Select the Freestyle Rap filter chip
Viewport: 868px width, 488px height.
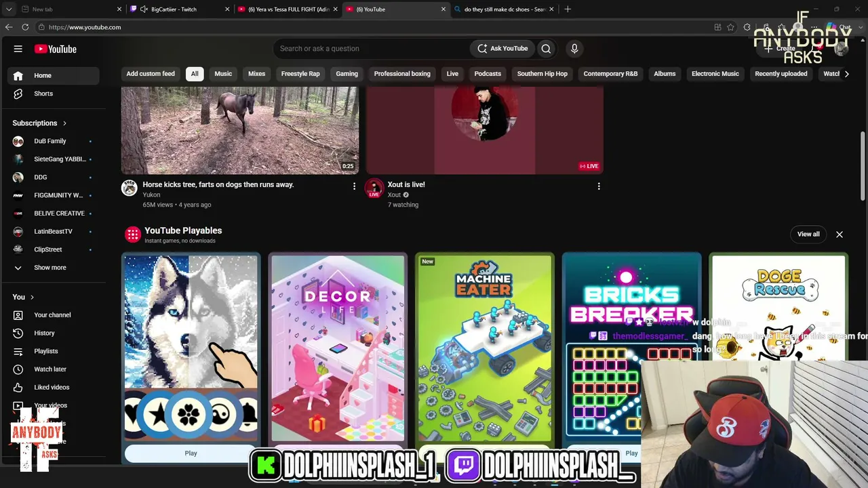[x=300, y=74]
